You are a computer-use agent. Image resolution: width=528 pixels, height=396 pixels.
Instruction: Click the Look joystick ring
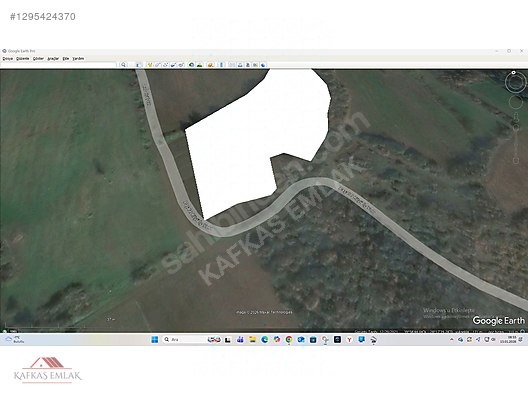515,82
